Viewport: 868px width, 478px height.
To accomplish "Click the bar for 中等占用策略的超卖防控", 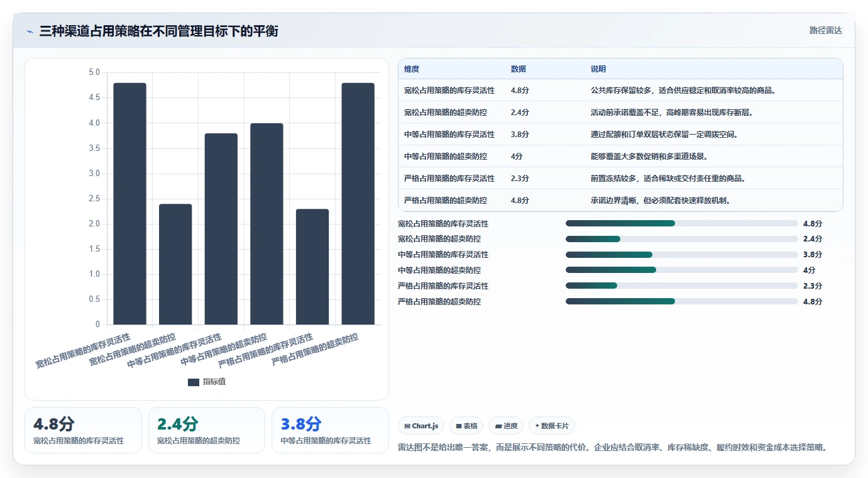I will tap(266, 224).
